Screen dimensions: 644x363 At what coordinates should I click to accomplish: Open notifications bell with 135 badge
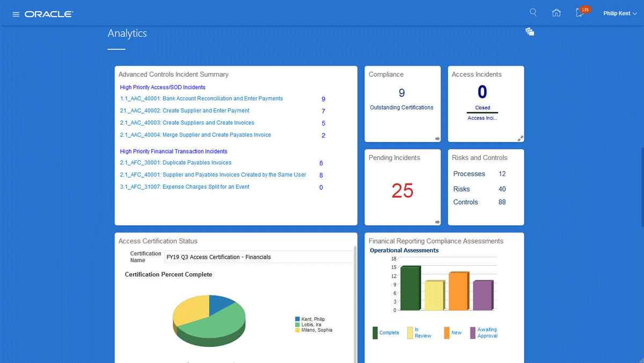point(580,13)
